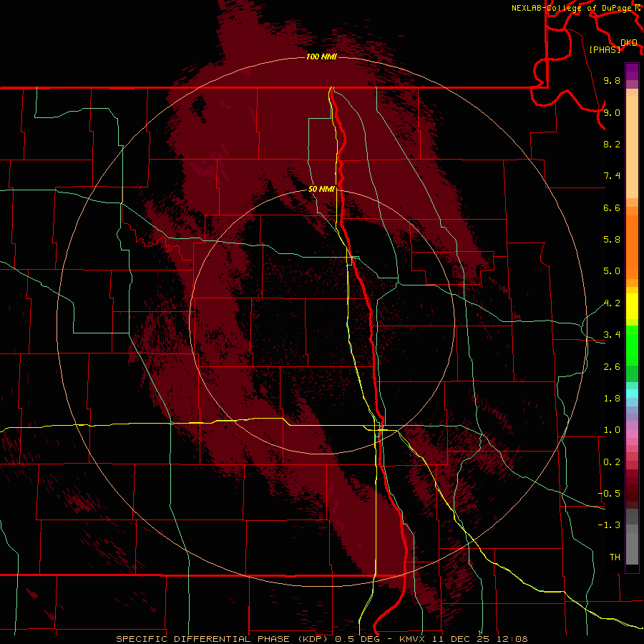Pick the cyan band near 1.8
This screenshot has width=644, height=644.
pyautogui.click(x=632, y=394)
